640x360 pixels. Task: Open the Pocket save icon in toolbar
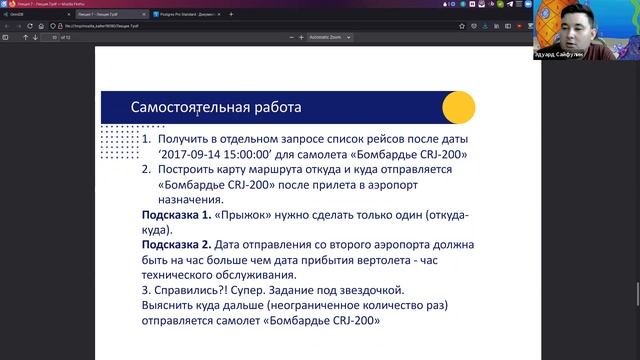pyautogui.click(x=473, y=26)
